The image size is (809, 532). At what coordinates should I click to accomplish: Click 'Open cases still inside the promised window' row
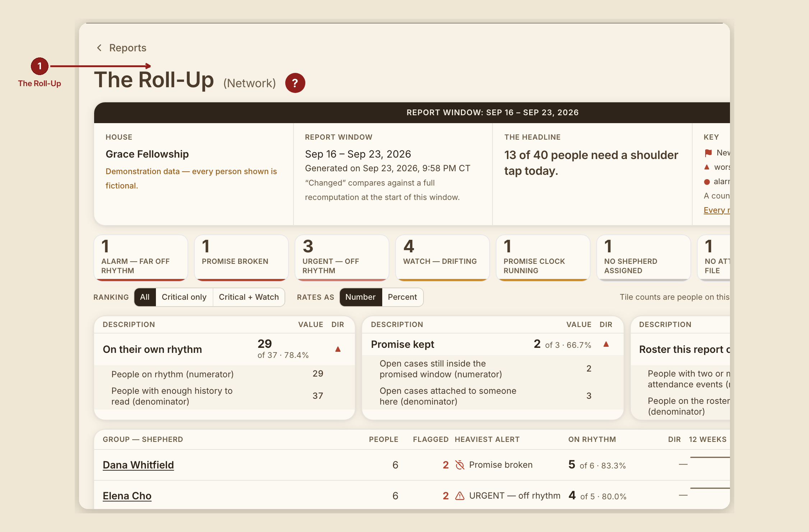click(x=493, y=369)
